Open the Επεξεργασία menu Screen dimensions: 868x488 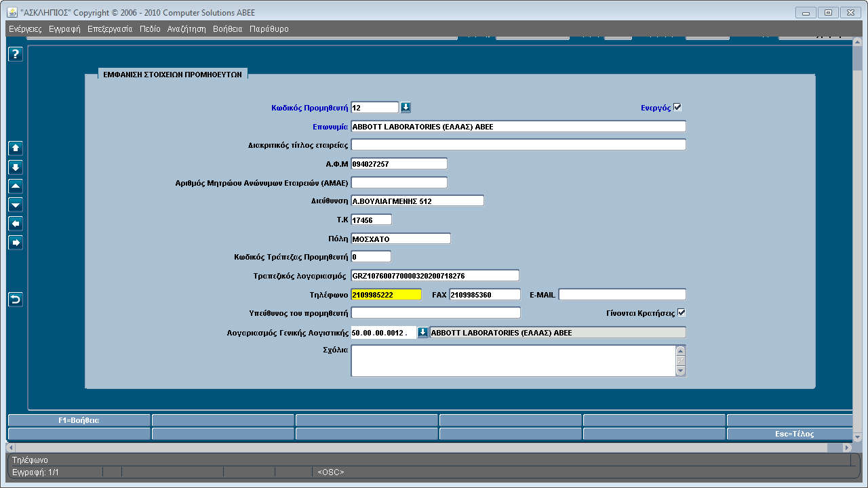pyautogui.click(x=110, y=29)
